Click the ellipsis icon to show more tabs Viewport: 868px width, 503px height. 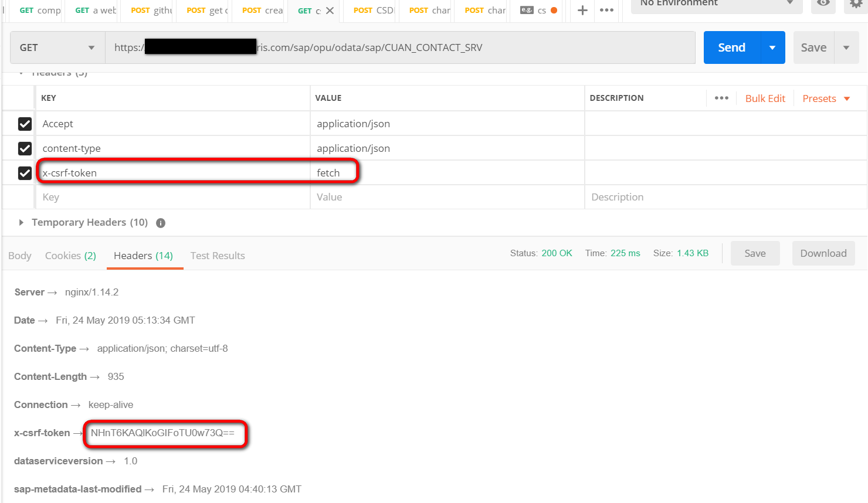pyautogui.click(x=606, y=10)
